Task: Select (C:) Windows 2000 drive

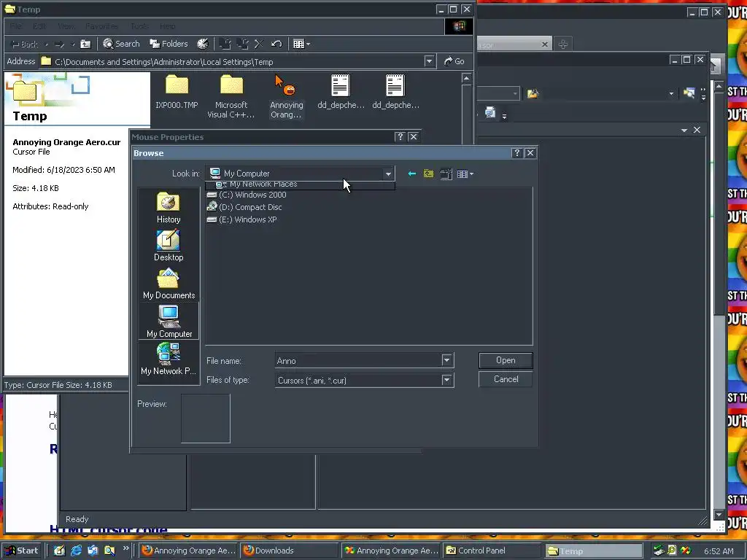Action: click(247, 195)
